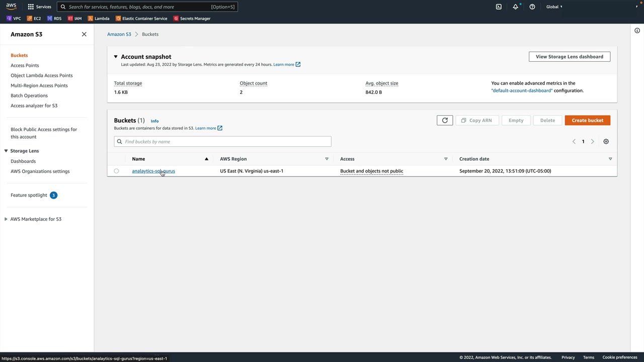Click the Copy ARN button
This screenshot has width=644, height=362.
pyautogui.click(x=476, y=120)
